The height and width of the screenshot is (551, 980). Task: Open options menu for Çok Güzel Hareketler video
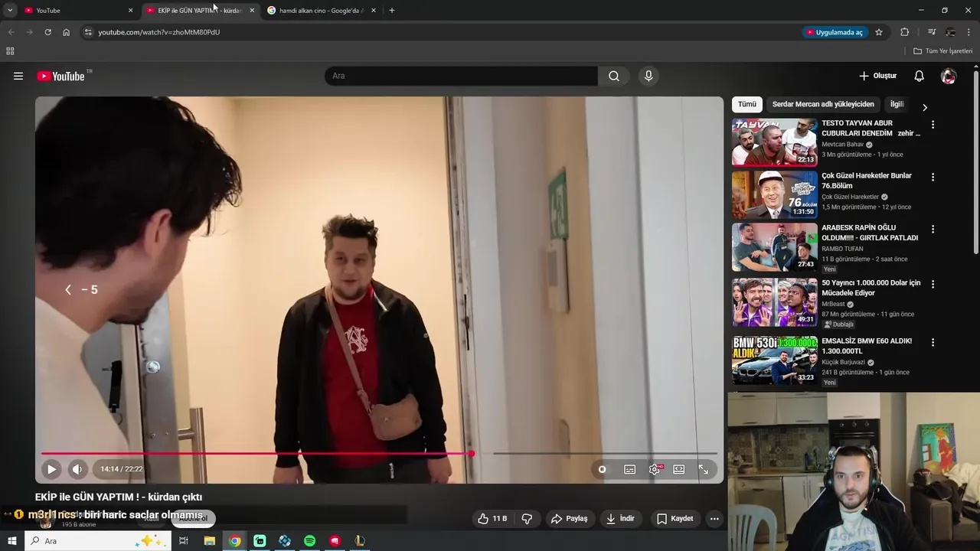pos(933,177)
